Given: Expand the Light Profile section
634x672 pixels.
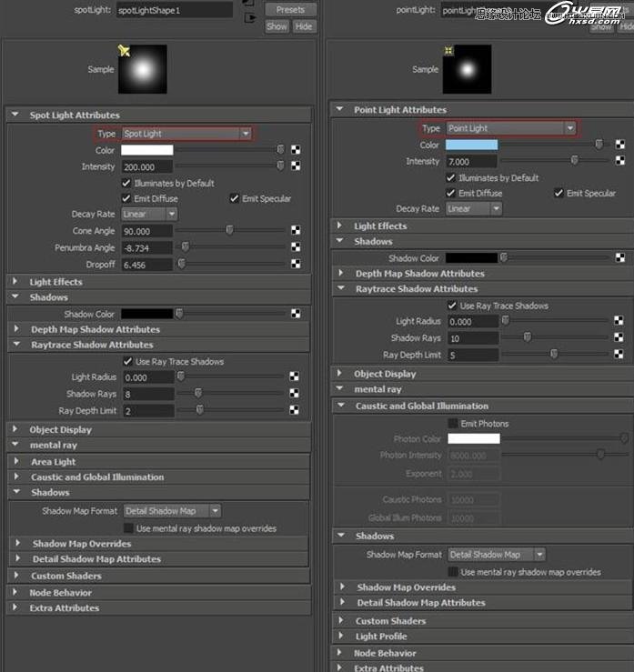Looking at the screenshot, I should tap(381, 637).
